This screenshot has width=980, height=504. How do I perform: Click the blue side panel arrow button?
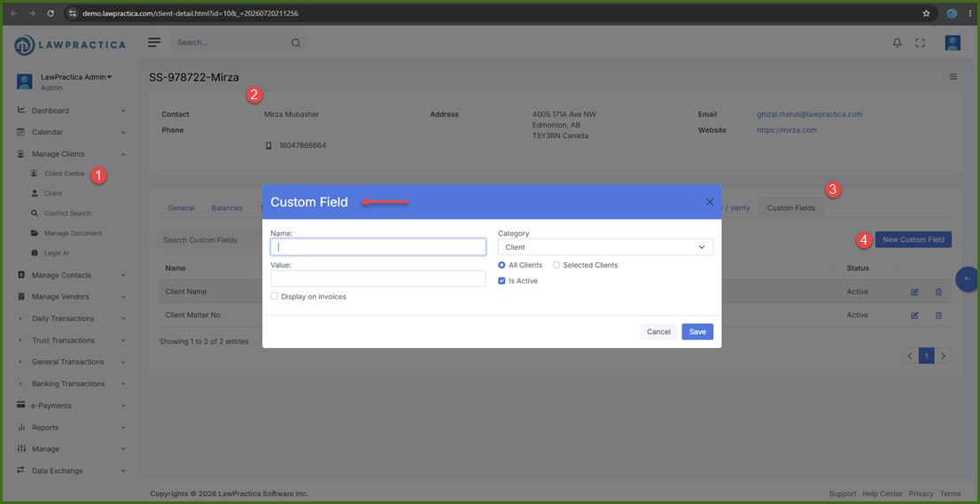click(968, 278)
